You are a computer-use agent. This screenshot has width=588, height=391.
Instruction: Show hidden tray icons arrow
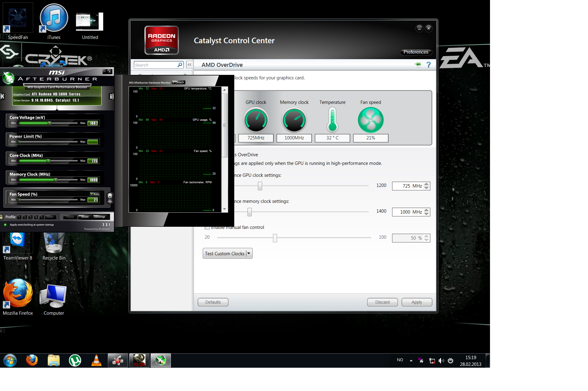tap(411, 361)
